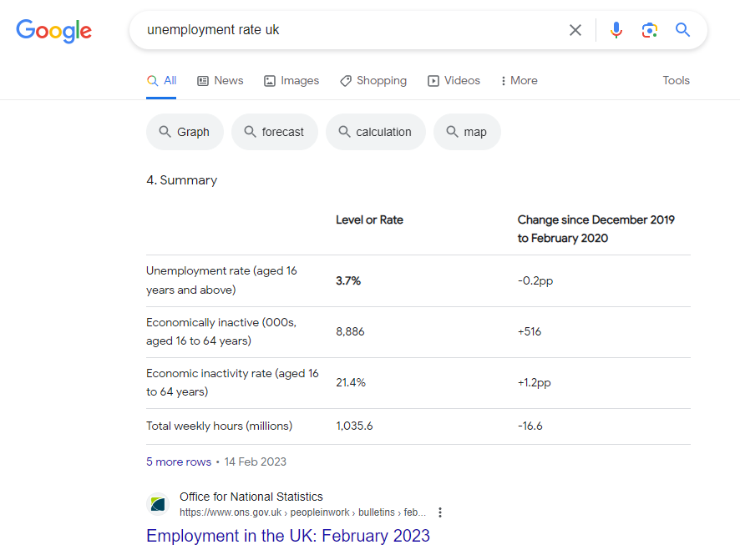
Task: Click the News tab newspaper icon
Action: tap(203, 81)
